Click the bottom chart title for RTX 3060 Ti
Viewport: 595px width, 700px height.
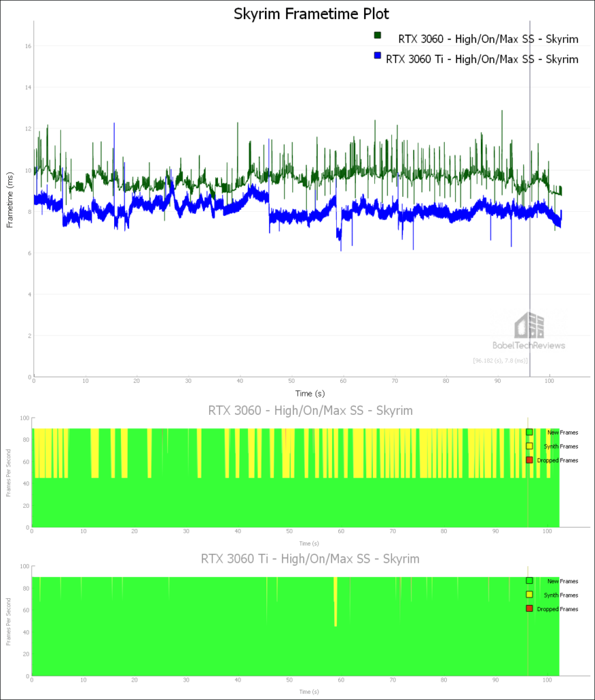(310, 558)
